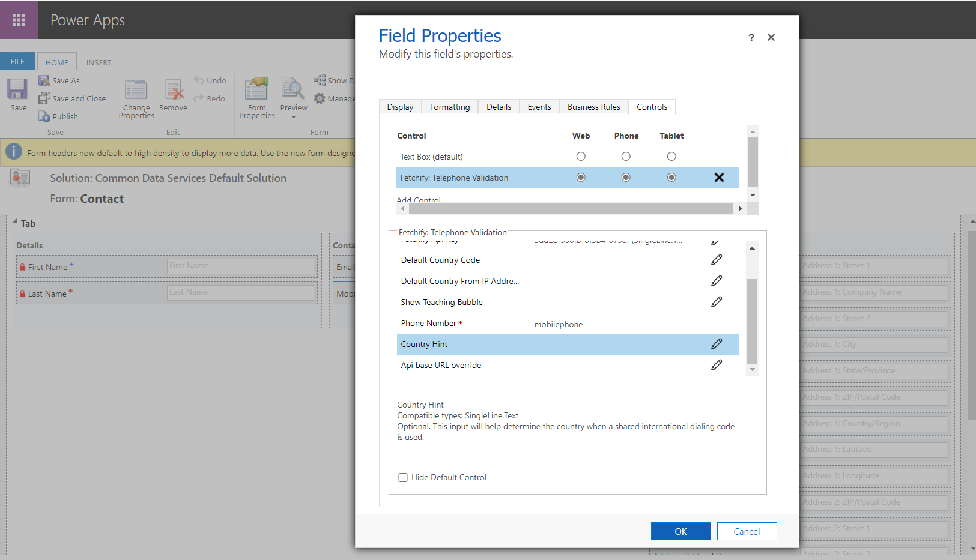The width and height of the screenshot is (976, 560).
Task: Open the Events tab
Action: (539, 107)
